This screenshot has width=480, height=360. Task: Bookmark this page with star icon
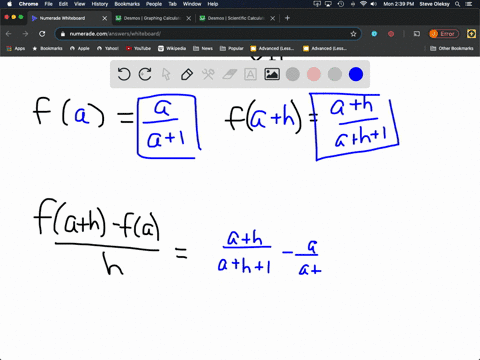pos(353,34)
